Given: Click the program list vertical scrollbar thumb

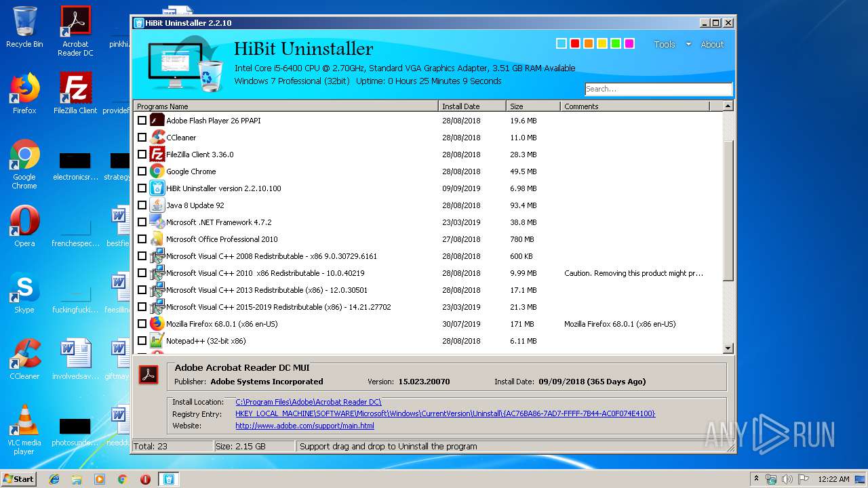Looking at the screenshot, I should pyautogui.click(x=728, y=211).
